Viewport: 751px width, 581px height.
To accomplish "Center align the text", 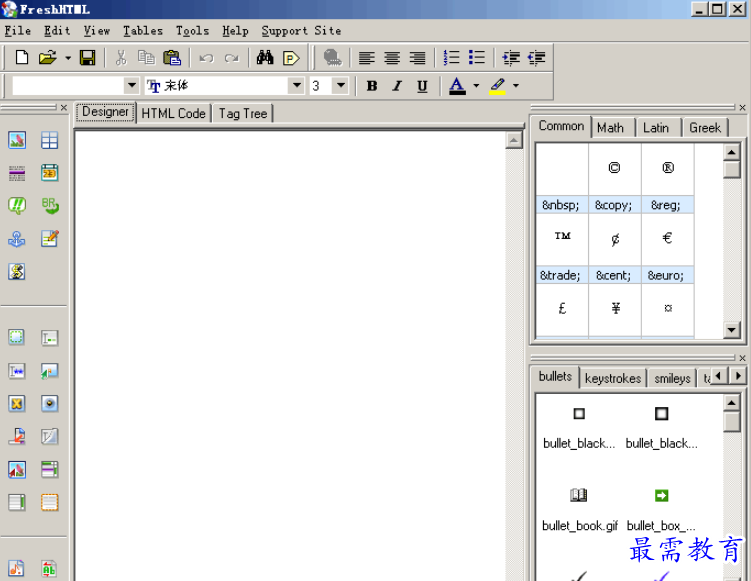I will tap(392, 58).
